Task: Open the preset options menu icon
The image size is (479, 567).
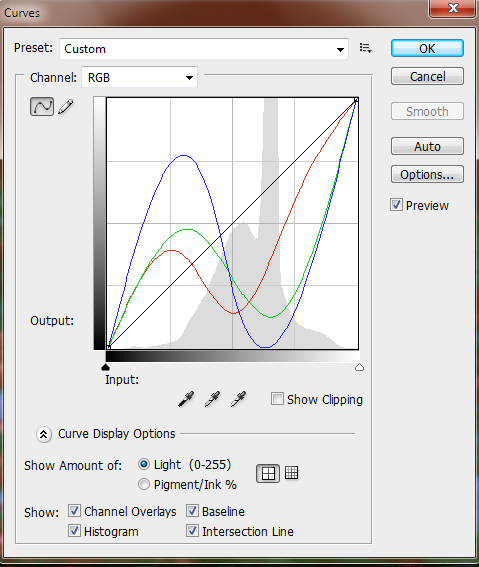Action: click(x=365, y=48)
